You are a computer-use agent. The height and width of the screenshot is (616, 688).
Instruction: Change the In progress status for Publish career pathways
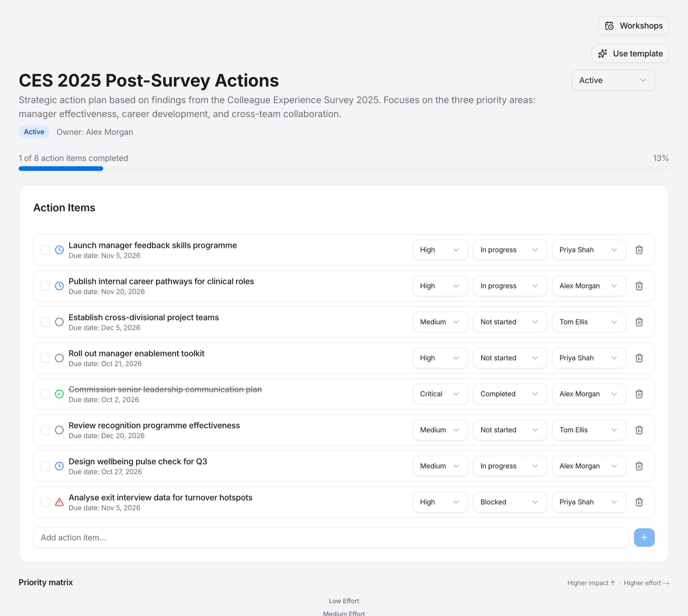[510, 286]
